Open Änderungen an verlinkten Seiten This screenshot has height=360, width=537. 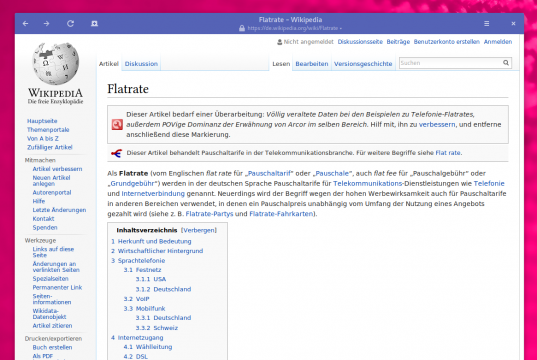click(x=56, y=267)
